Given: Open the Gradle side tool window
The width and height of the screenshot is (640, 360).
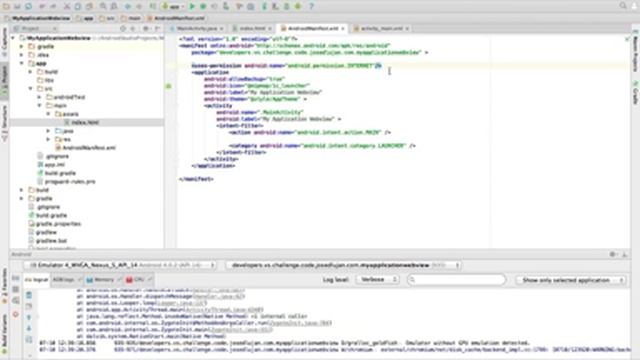Looking at the screenshot, I should (635, 92).
